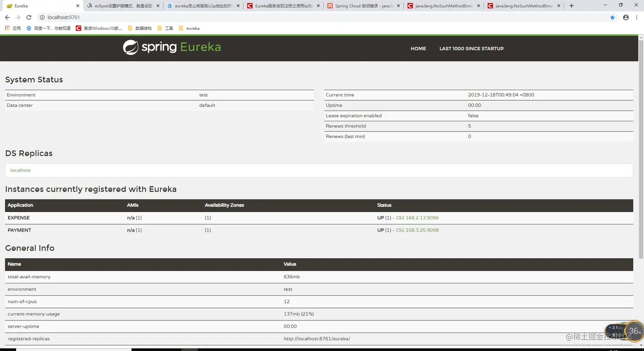The width and height of the screenshot is (644, 351).
Task: Bookmark this page with the star icon
Action: tap(612, 17)
